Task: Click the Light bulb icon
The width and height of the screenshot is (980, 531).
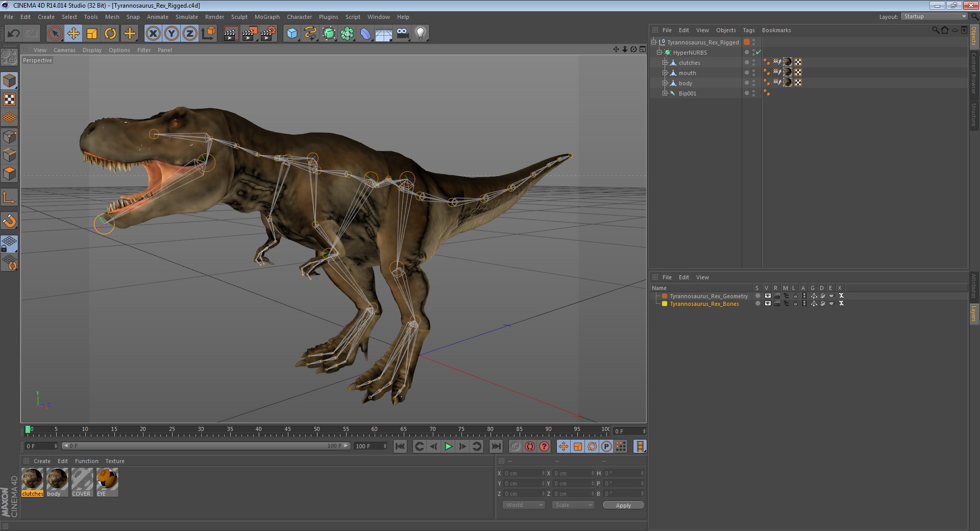Action: pyautogui.click(x=420, y=34)
